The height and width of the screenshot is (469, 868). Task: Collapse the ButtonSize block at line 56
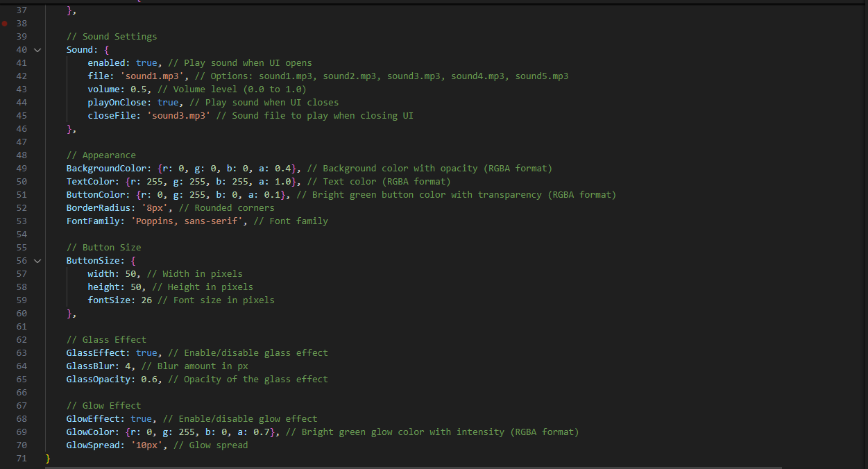[x=37, y=261]
